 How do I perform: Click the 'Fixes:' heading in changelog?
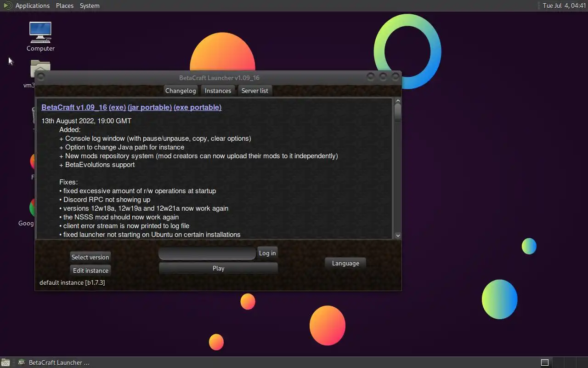pyautogui.click(x=68, y=182)
